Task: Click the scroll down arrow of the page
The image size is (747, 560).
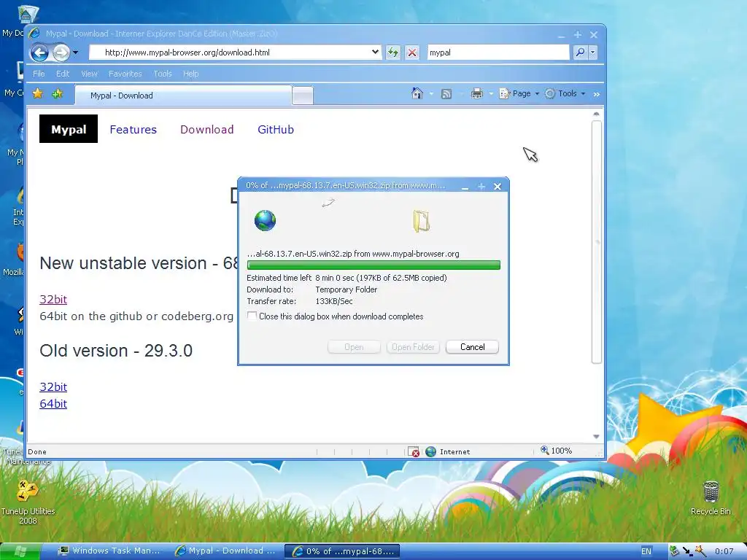Action: pos(596,436)
